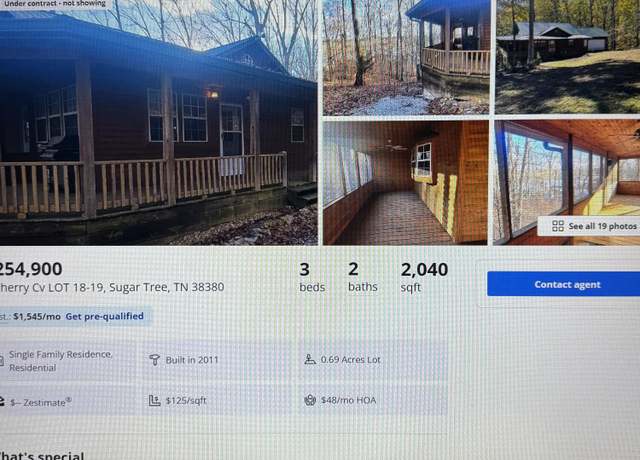Open the aerial house and lawn photo
The width and height of the screenshot is (640, 460).
(567, 57)
